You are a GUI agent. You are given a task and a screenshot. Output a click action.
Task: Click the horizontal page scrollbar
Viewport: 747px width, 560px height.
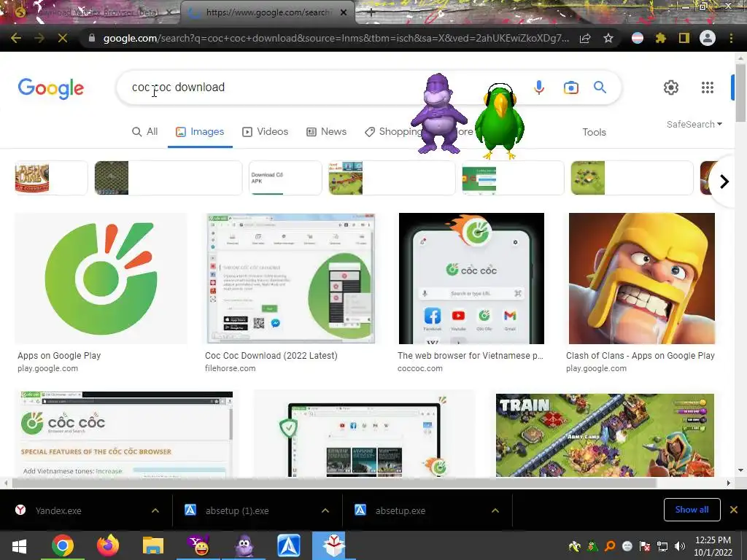pos(333,483)
